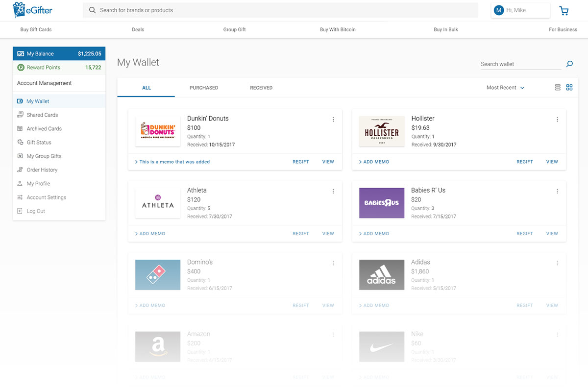Expand Add Memo on Athleta card
The height and width of the screenshot is (392, 588).
(x=150, y=234)
